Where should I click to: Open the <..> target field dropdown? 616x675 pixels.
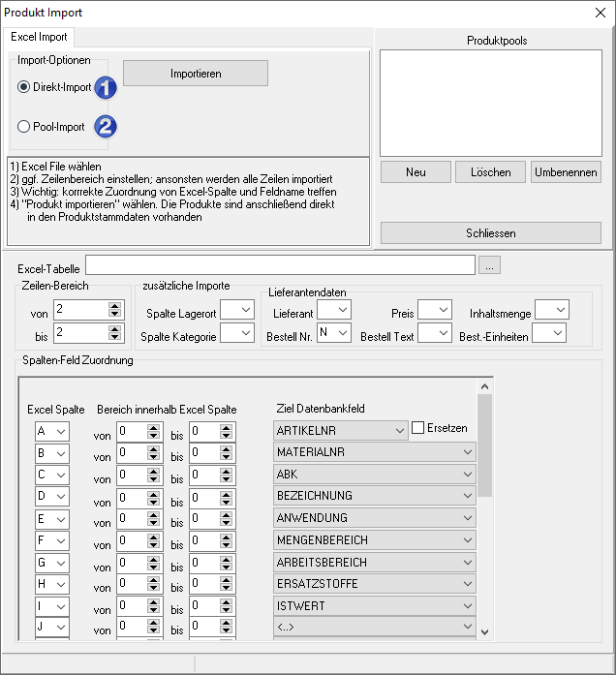[375, 627]
